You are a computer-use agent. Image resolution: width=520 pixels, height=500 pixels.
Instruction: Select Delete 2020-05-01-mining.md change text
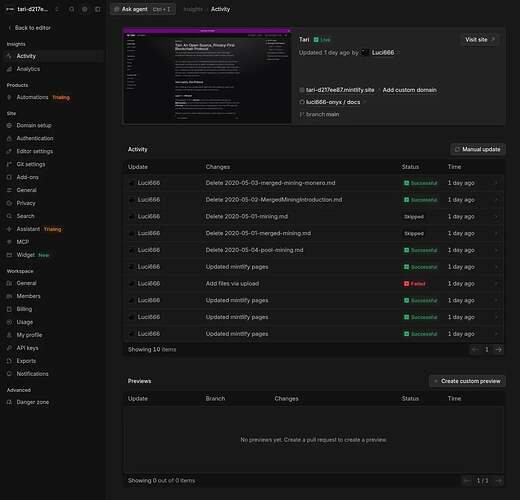(247, 217)
